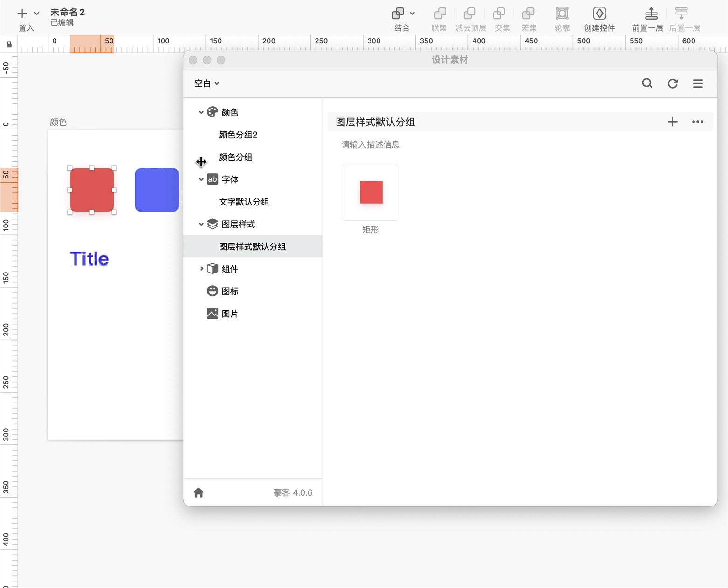This screenshot has width=728, height=588.
Task: Open the three-dot more options menu
Action: point(697,122)
